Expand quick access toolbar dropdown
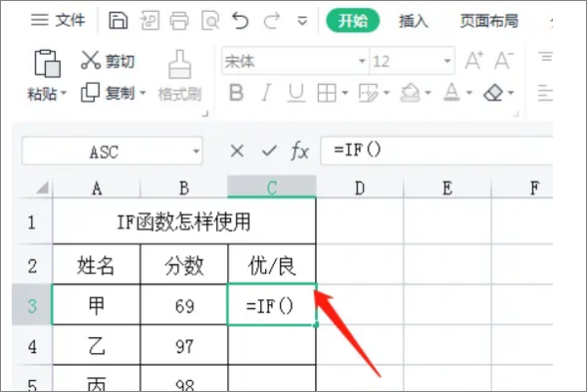Screen dimensions: 587x392 302,21
